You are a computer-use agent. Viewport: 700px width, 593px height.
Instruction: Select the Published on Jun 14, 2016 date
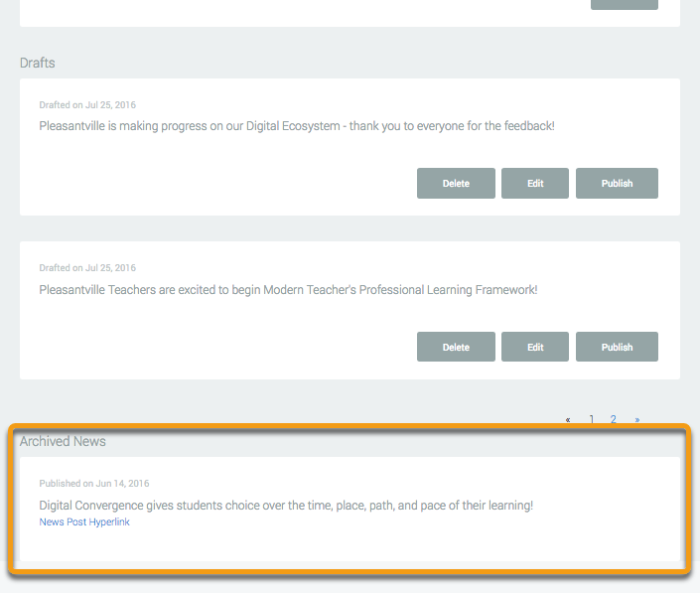coord(94,483)
